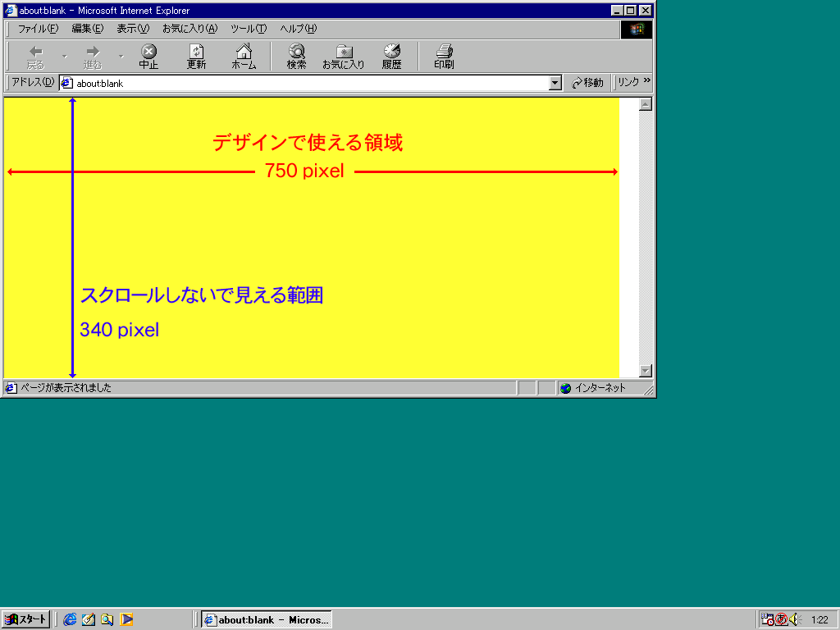
Task: Click the インターネット zone text
Action: click(600, 388)
